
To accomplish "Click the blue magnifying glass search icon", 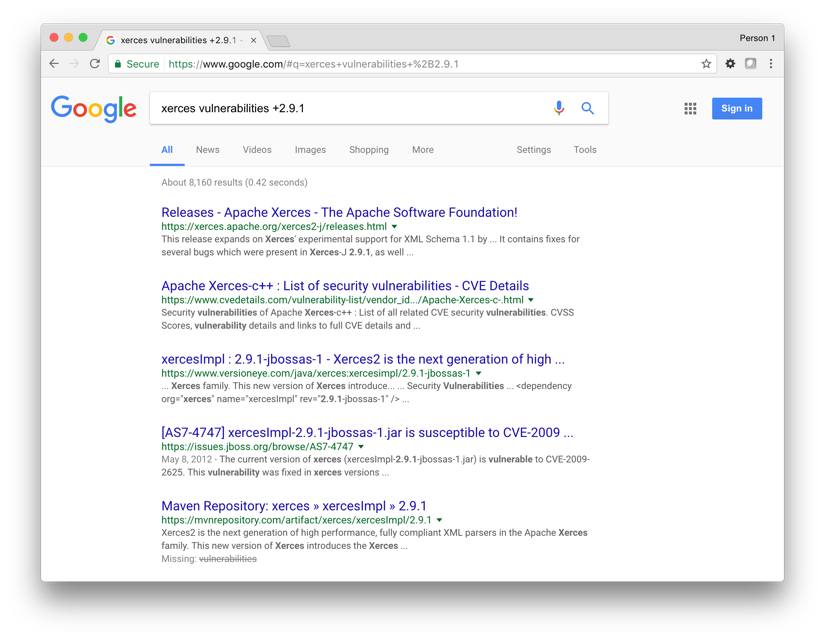I will [x=588, y=108].
